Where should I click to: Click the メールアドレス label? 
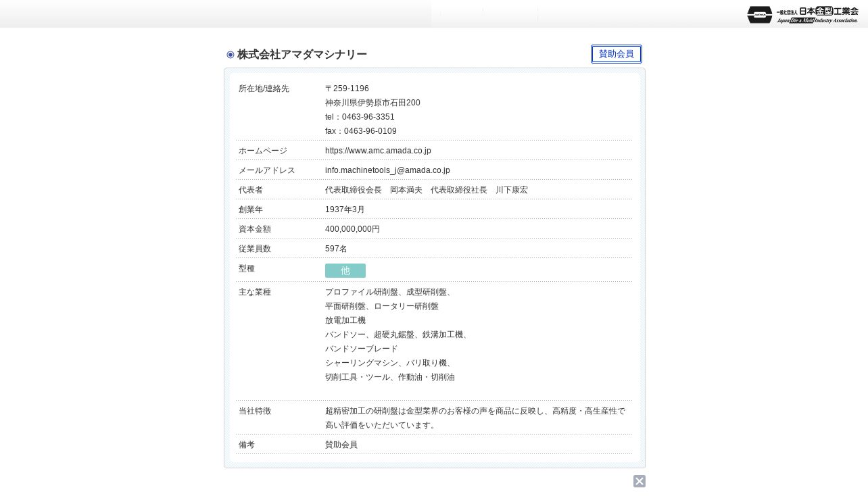pyautogui.click(x=267, y=170)
